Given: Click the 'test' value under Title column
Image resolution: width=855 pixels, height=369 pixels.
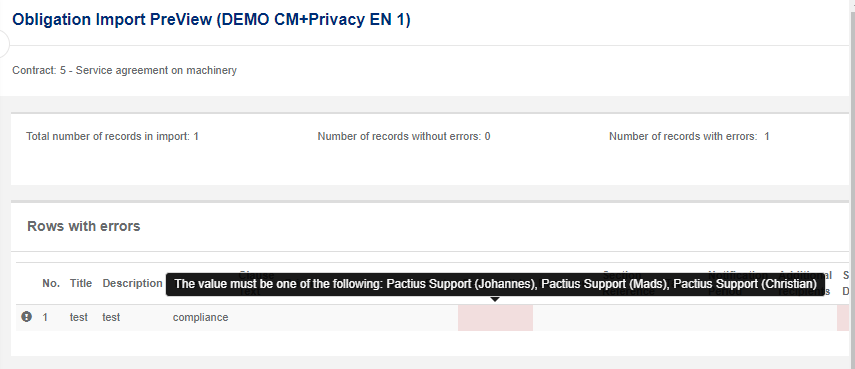Looking at the screenshot, I should click(79, 317).
